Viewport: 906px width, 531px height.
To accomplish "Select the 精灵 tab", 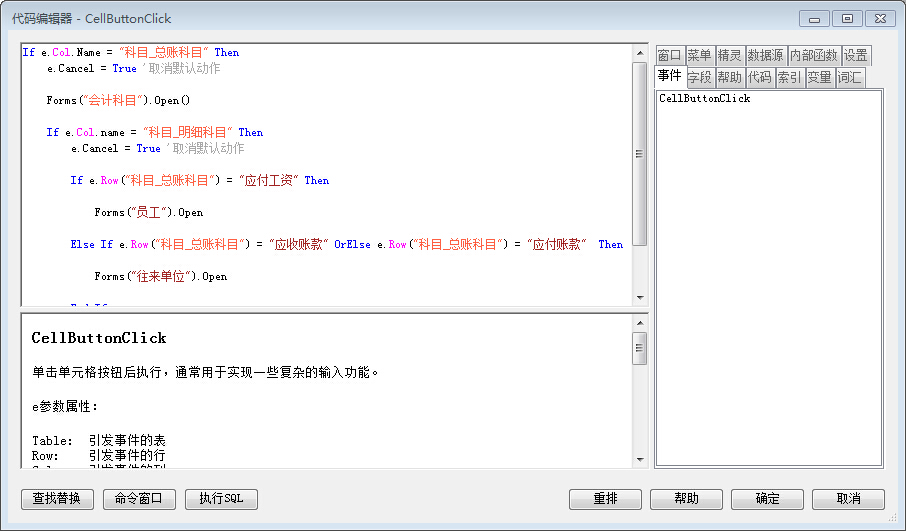I will click(730, 55).
